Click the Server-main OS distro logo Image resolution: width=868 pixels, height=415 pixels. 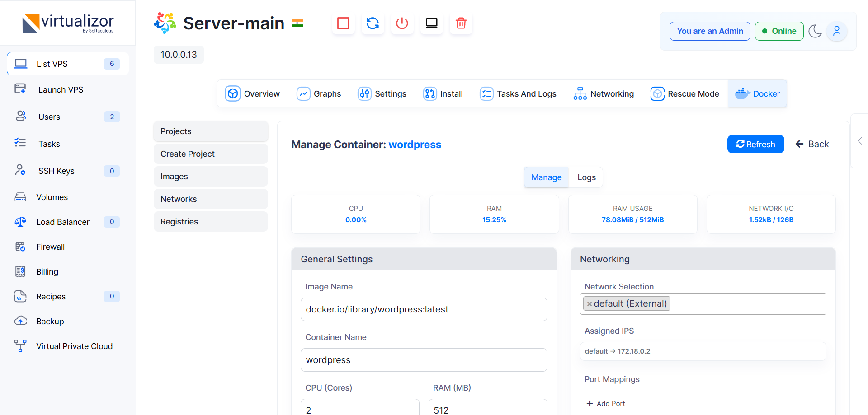click(165, 23)
